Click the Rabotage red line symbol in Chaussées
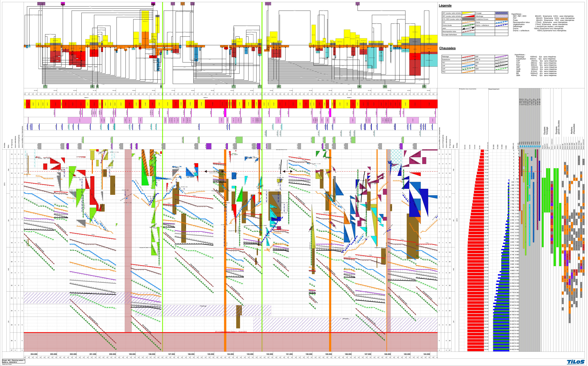 click(x=468, y=56)
